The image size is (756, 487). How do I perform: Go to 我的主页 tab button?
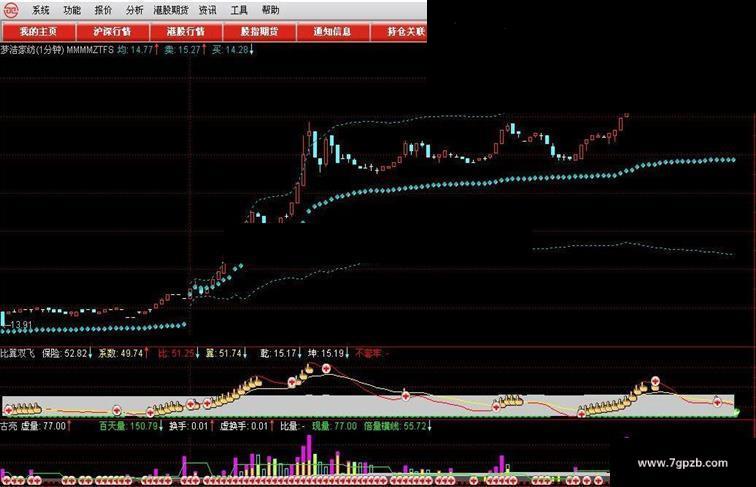pos(39,32)
